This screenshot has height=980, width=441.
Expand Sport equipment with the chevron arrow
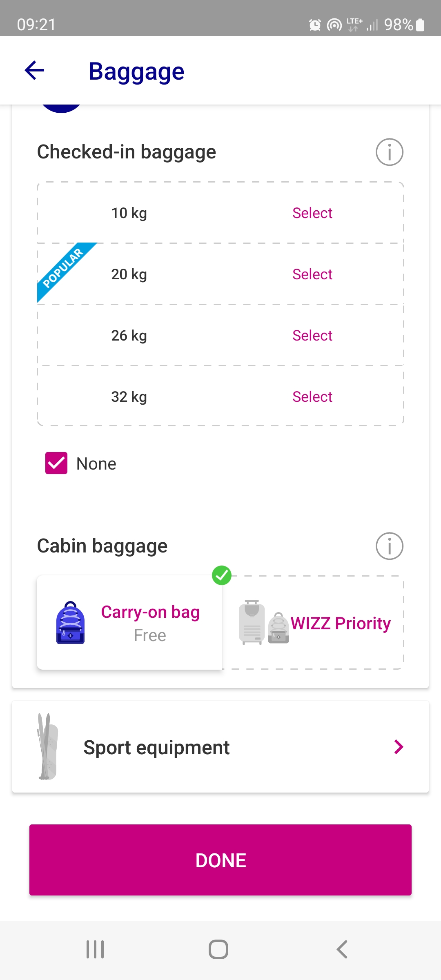tap(399, 747)
